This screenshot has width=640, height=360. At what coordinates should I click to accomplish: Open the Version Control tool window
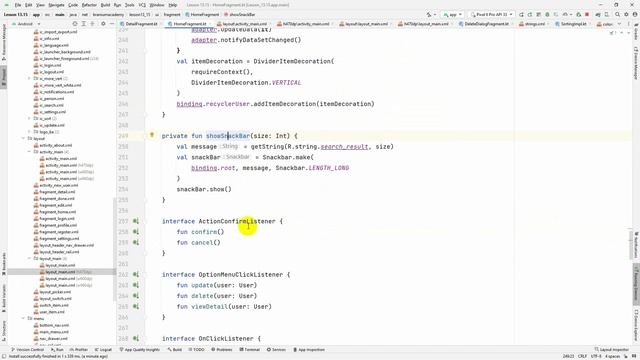click(x=27, y=350)
